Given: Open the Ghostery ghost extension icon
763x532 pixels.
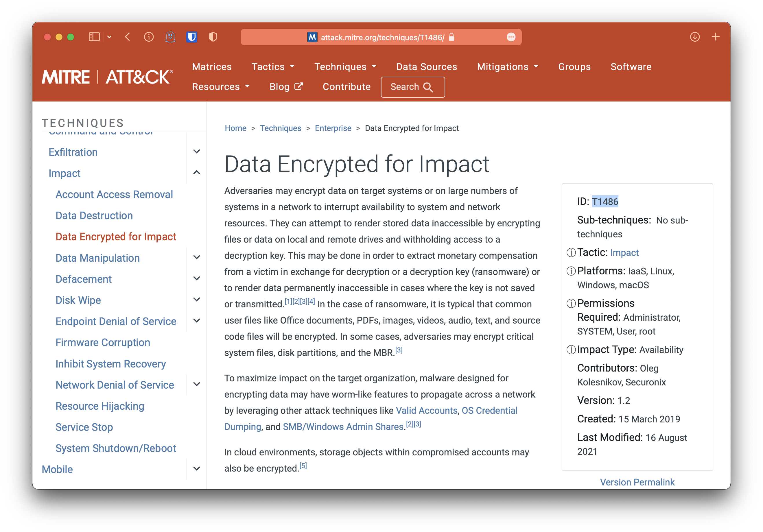Looking at the screenshot, I should pyautogui.click(x=170, y=37).
